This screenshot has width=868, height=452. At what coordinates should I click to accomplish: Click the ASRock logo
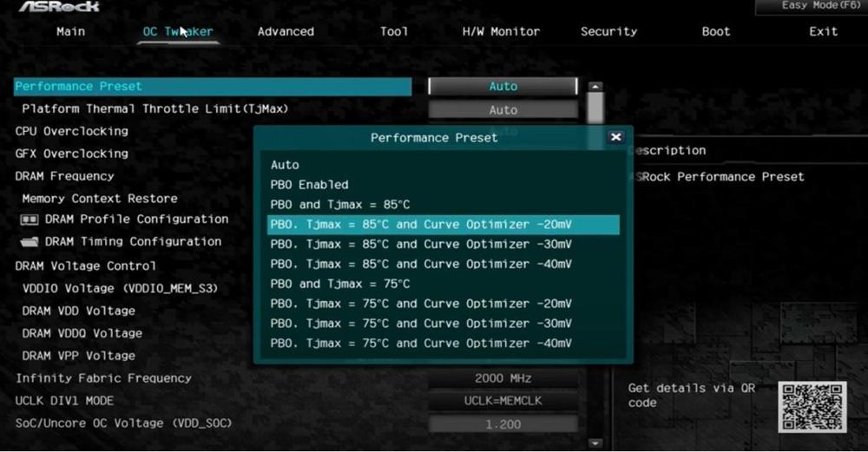pos(60,7)
